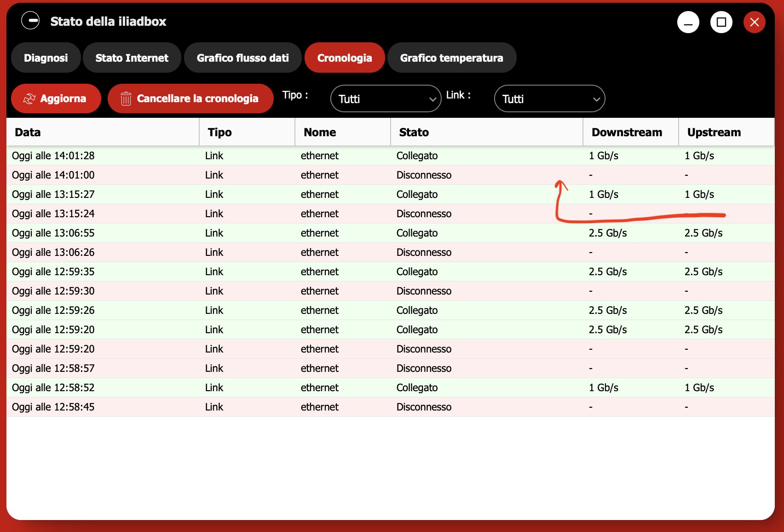Sort by the Tipo column header
This screenshot has width=784, height=532.
pos(248,132)
